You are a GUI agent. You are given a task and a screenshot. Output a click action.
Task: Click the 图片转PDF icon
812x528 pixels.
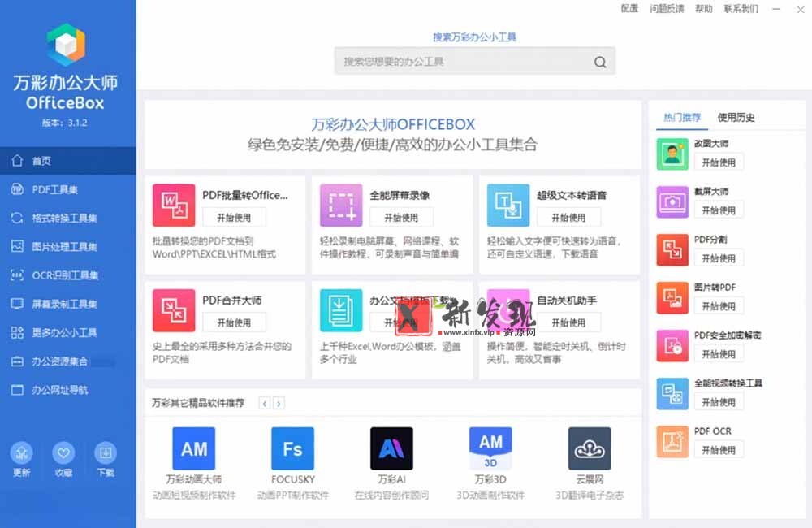click(x=672, y=297)
